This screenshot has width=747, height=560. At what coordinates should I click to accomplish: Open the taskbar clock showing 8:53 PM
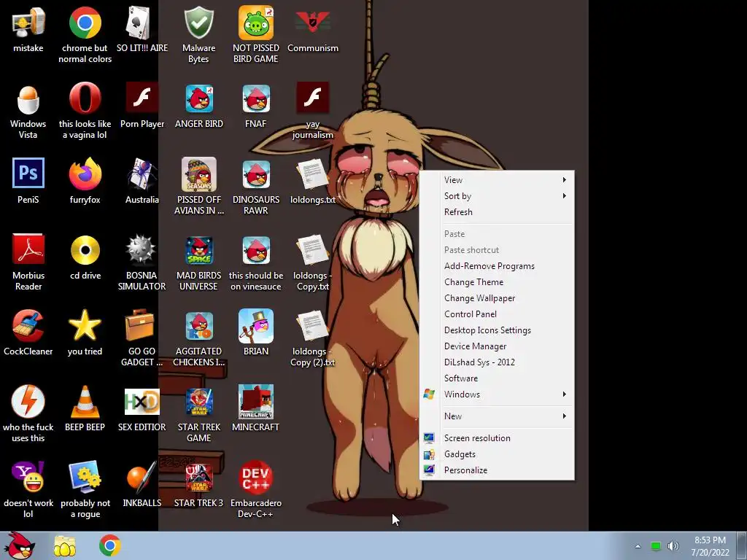pos(710,546)
